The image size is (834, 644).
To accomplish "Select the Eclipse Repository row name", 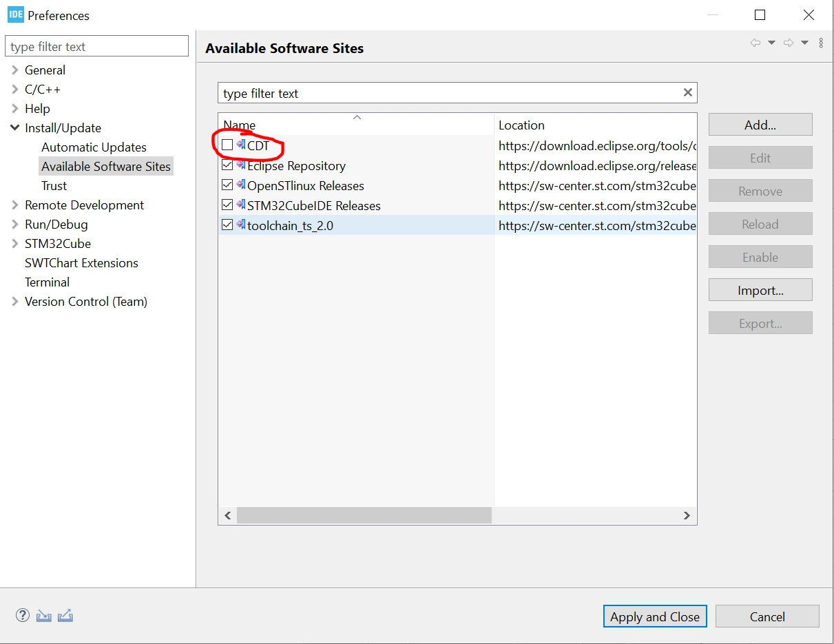I will click(296, 165).
